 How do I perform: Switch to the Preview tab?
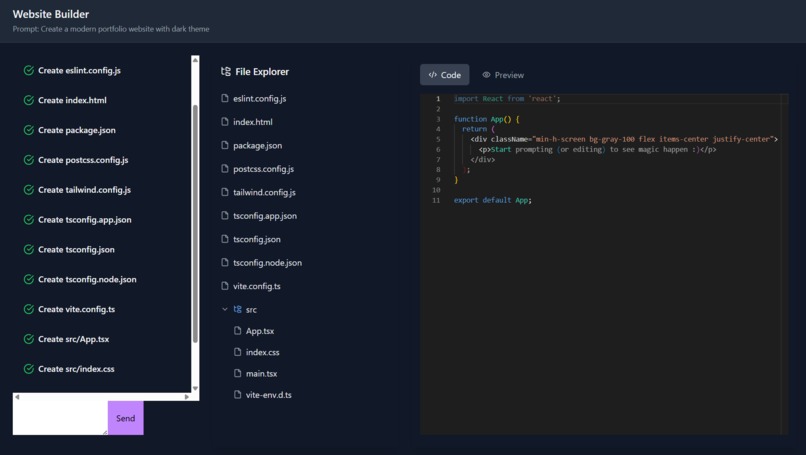coord(503,75)
